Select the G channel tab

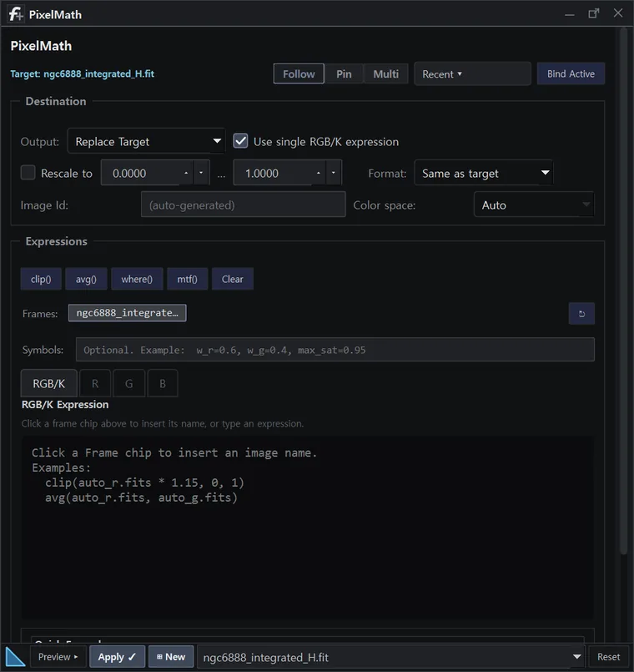129,383
